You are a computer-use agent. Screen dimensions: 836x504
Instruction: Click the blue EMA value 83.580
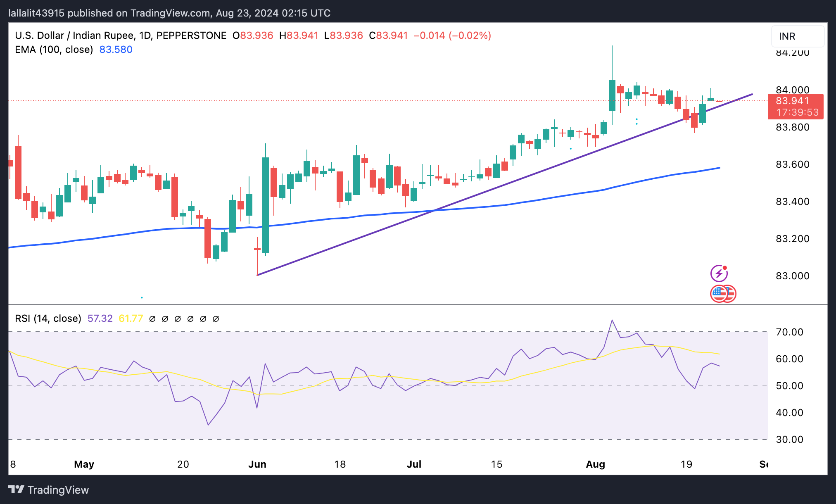(116, 50)
